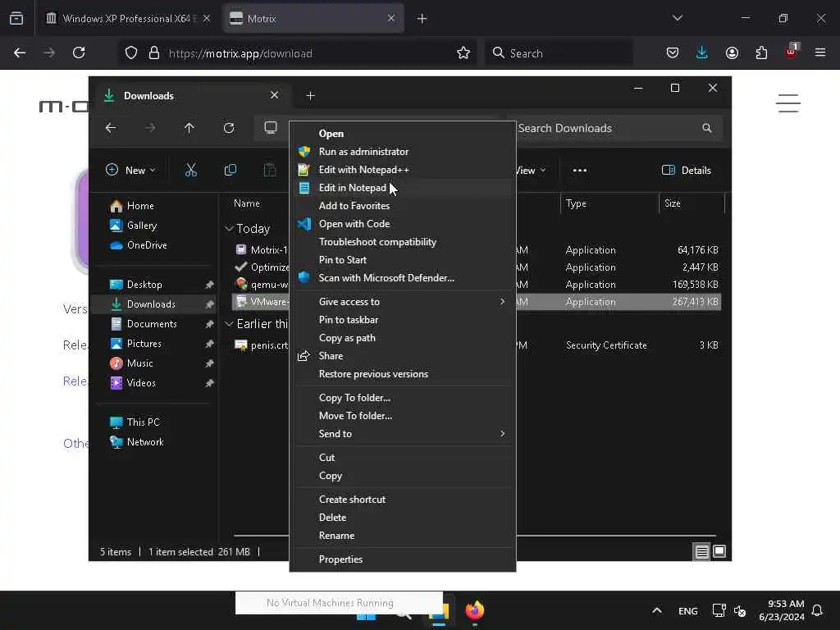The width and height of the screenshot is (840, 630).
Task: Choose Copy as path
Action: tap(402, 338)
